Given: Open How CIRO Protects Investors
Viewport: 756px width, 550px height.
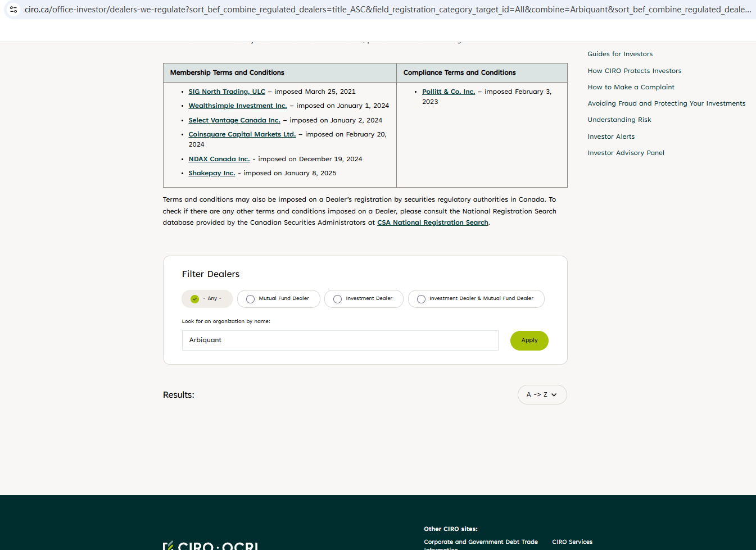Looking at the screenshot, I should [635, 71].
